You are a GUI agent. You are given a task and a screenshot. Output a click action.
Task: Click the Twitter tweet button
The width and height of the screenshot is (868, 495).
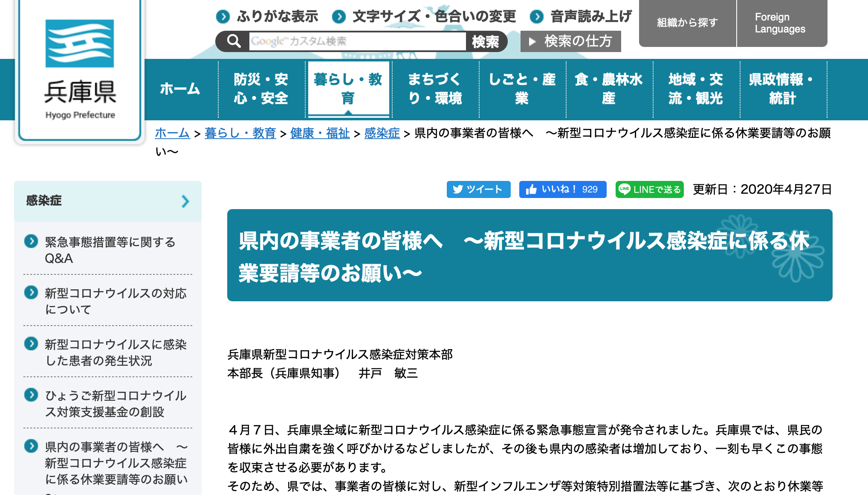point(478,189)
